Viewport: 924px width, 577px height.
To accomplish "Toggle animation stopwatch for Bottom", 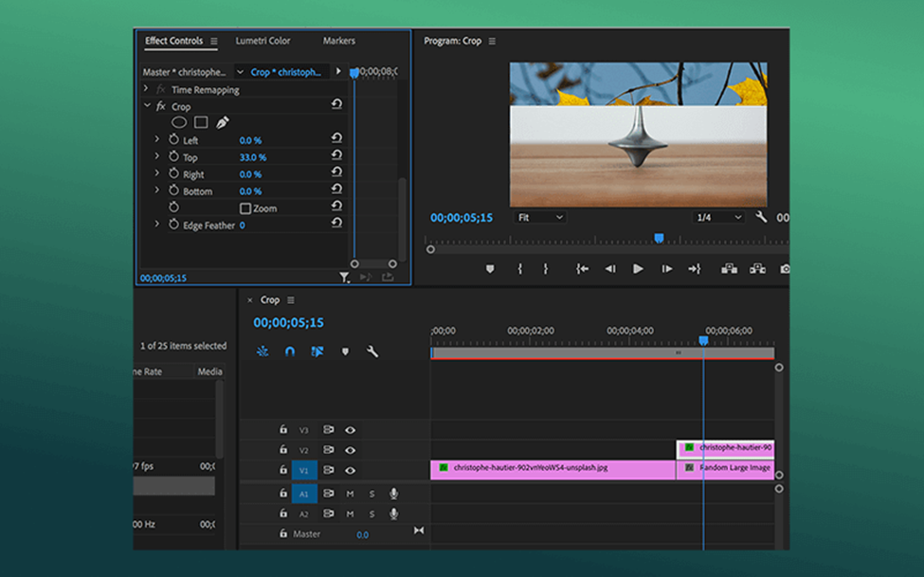I will tap(173, 191).
